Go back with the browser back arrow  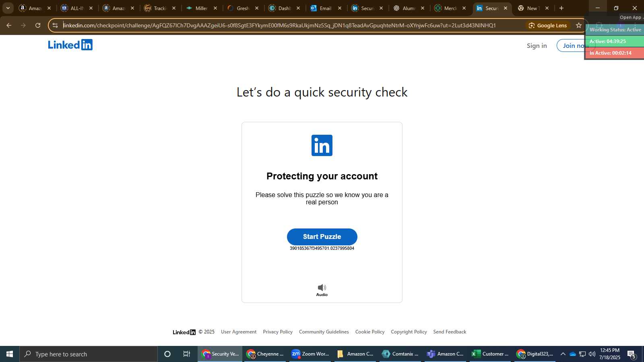coord(9,25)
